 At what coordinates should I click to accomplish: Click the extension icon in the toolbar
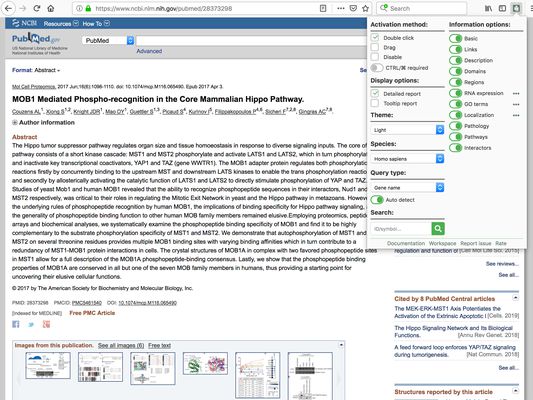click(x=516, y=8)
